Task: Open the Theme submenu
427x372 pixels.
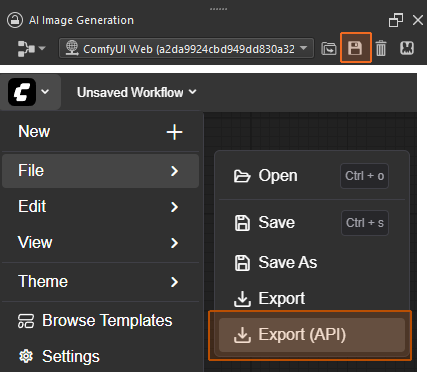Action: click(x=101, y=282)
